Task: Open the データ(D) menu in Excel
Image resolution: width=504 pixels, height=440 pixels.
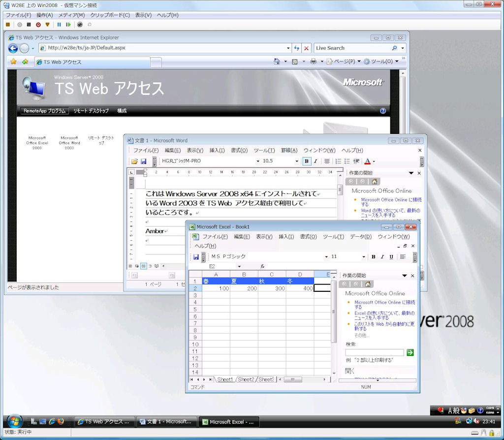Action: tap(361, 237)
